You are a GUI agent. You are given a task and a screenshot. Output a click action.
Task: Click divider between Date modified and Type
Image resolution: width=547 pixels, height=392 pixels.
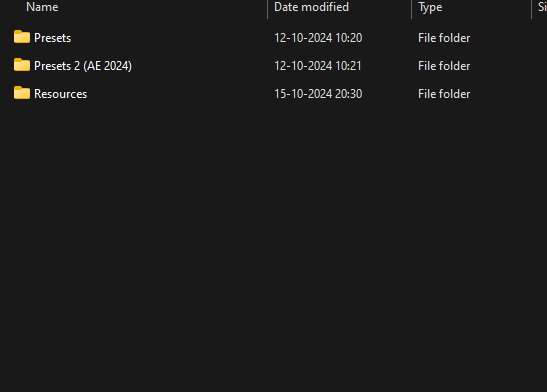412,9
